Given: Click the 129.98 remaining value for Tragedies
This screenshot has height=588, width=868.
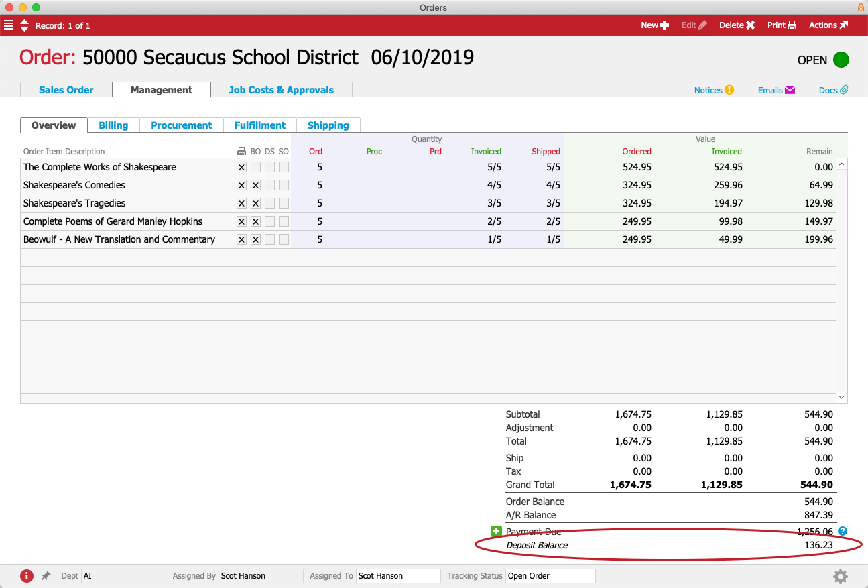Looking at the screenshot, I should click(818, 203).
